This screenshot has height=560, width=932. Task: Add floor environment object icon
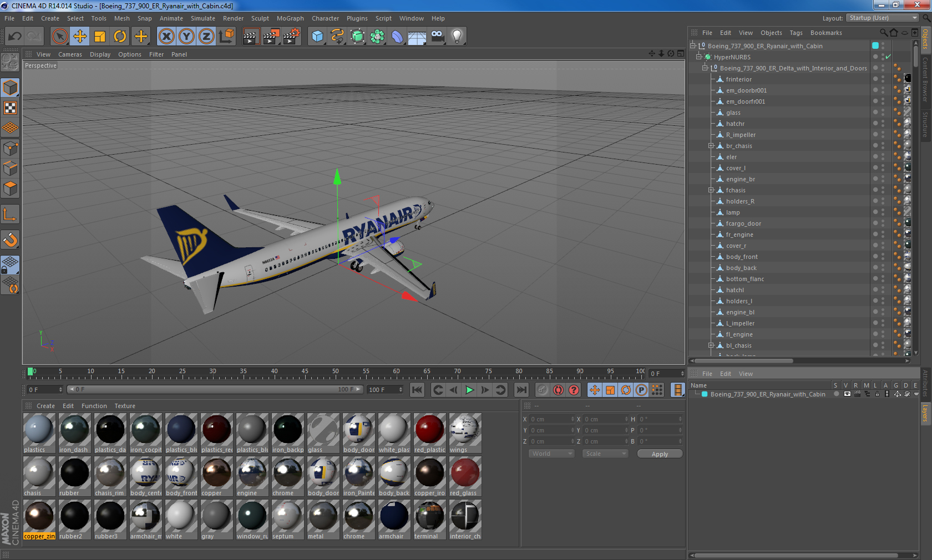(x=417, y=37)
